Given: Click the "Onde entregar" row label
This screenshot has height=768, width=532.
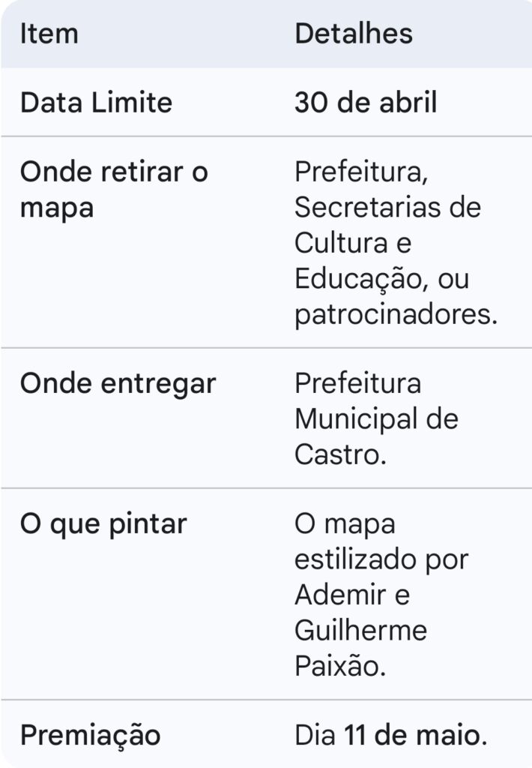Looking at the screenshot, I should (118, 383).
